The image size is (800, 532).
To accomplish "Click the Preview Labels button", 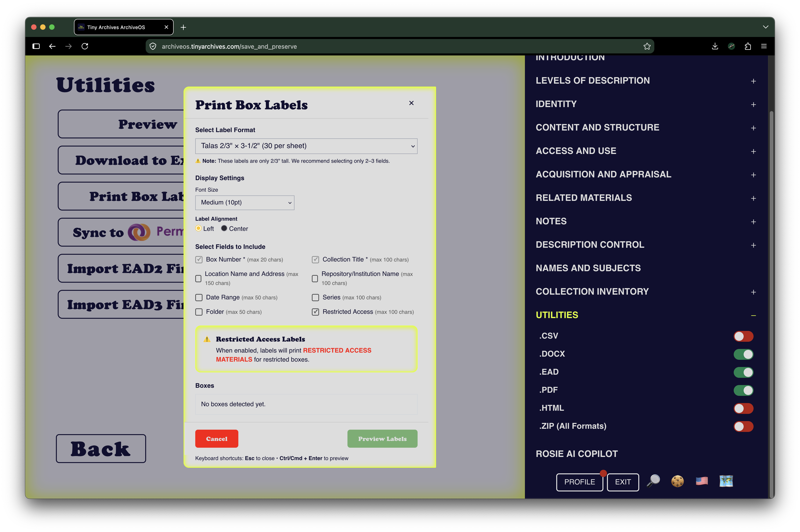I will coord(382,438).
